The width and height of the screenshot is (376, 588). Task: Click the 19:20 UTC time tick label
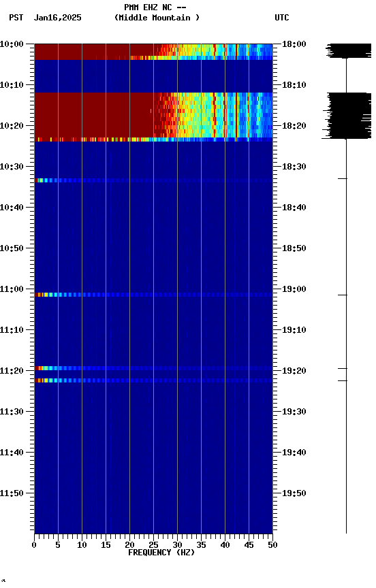[294, 372]
